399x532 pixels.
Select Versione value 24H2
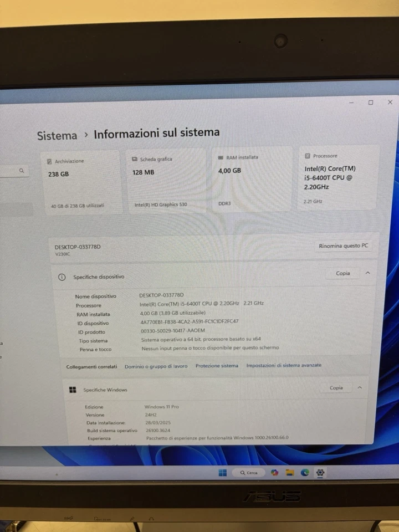point(151,415)
